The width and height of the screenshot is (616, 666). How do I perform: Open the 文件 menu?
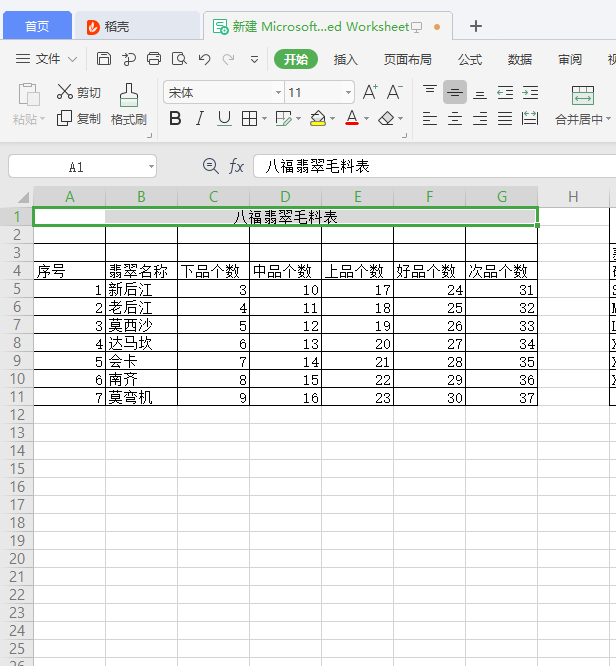[46, 59]
